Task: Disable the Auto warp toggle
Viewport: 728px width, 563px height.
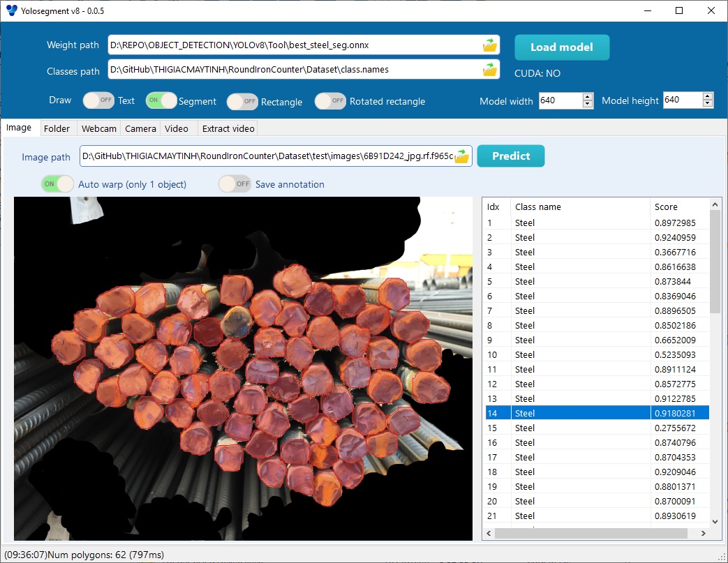Action: (x=57, y=184)
